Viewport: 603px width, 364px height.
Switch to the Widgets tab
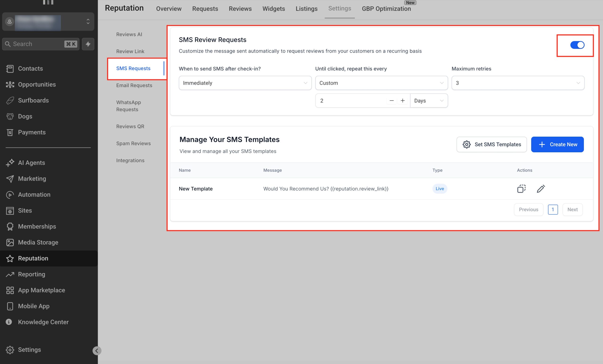pyautogui.click(x=273, y=9)
